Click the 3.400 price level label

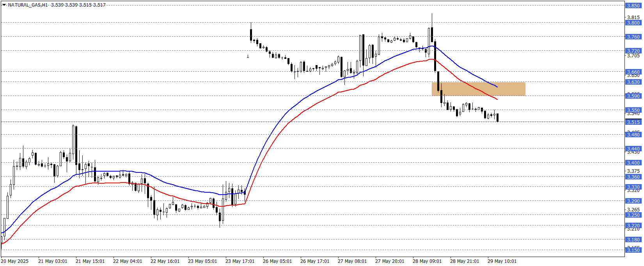tap(633, 163)
